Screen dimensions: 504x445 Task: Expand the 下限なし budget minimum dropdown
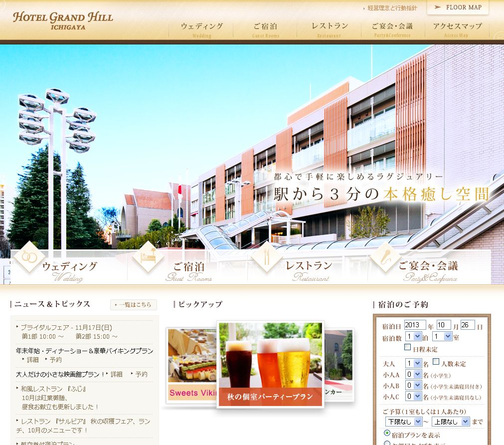click(402, 422)
